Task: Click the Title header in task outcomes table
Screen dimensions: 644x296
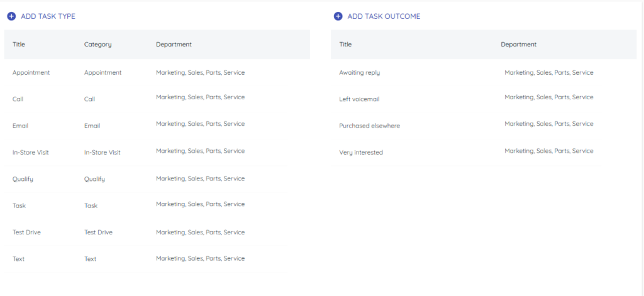Action: click(x=345, y=45)
